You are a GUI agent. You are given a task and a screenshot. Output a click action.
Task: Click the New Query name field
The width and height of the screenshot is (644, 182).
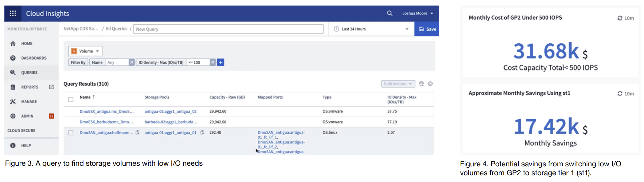(228, 29)
